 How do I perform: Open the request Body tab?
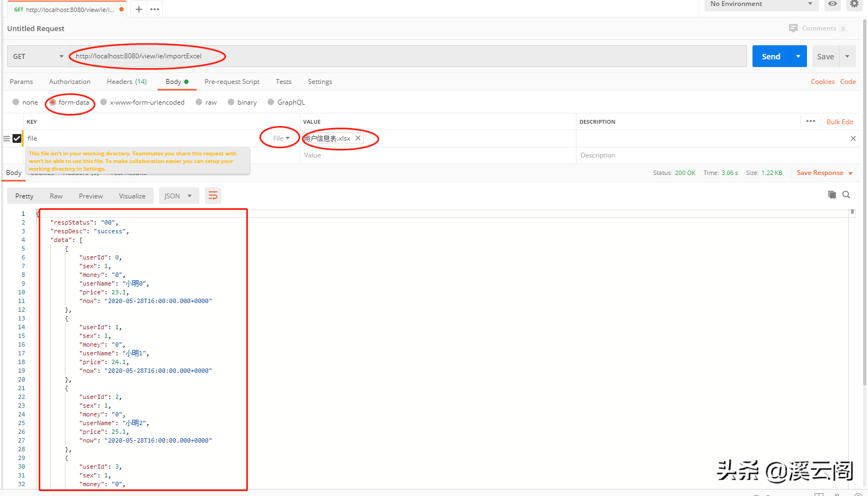click(x=177, y=82)
